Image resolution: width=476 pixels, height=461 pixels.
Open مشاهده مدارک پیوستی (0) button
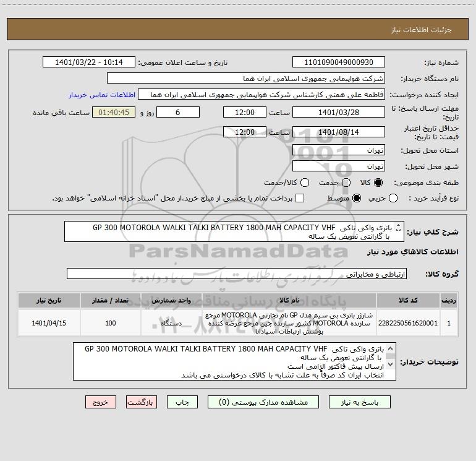[263, 402]
